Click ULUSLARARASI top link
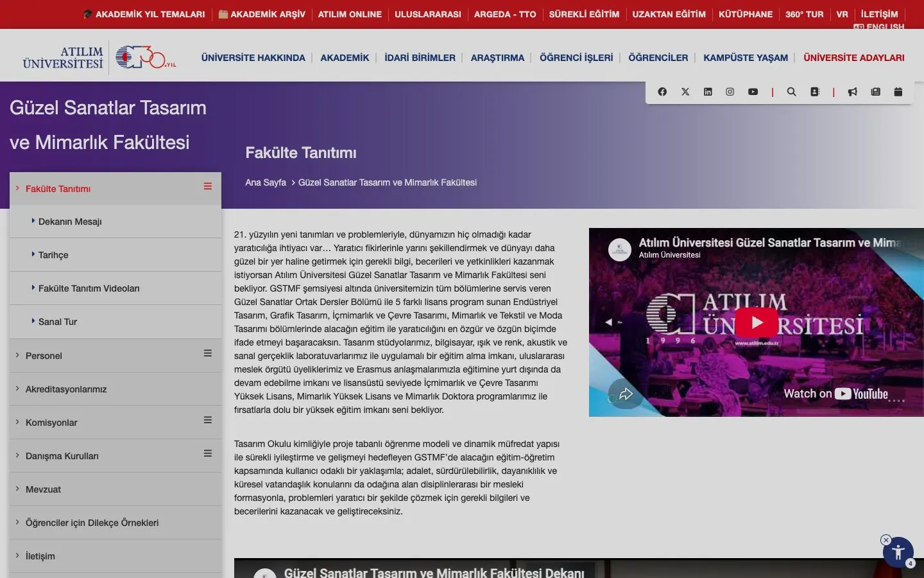The height and width of the screenshot is (578, 924). tap(428, 14)
